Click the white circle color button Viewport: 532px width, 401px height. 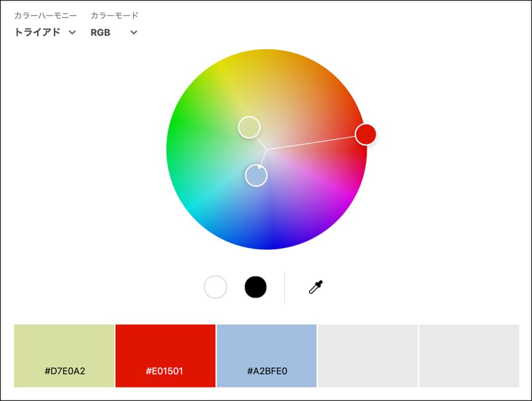pos(216,287)
